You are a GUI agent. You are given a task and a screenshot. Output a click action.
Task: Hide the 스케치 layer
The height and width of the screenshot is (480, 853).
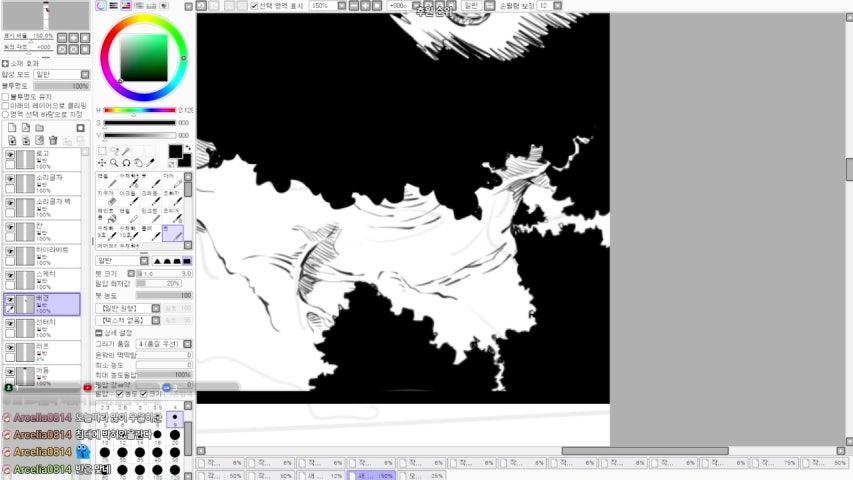click(x=10, y=275)
